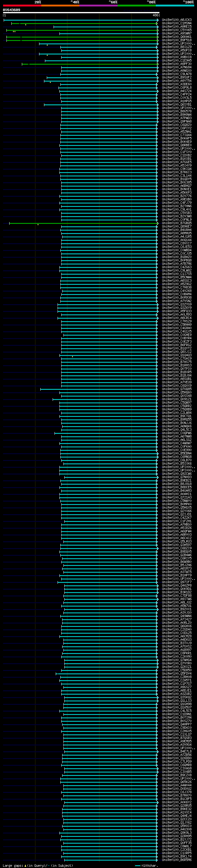Click the orange ~40% identity legend swatch
Viewport: 197px width, 868px height.
60,6
